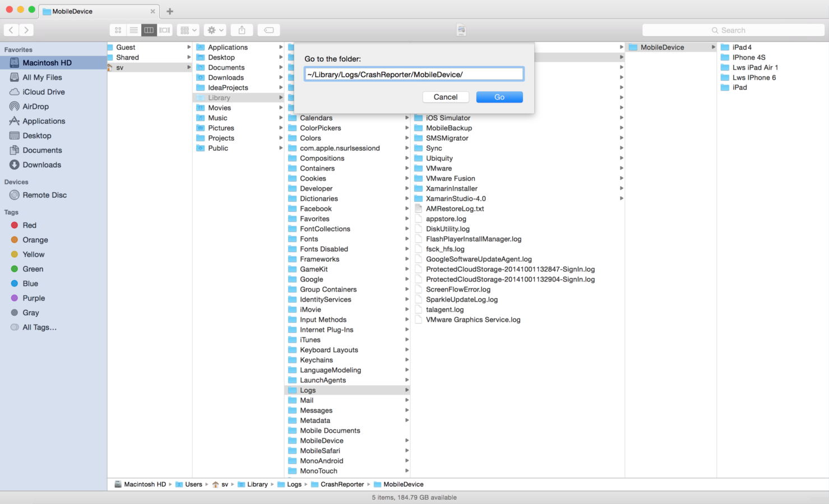Show All Tags in sidebar

pos(39,327)
